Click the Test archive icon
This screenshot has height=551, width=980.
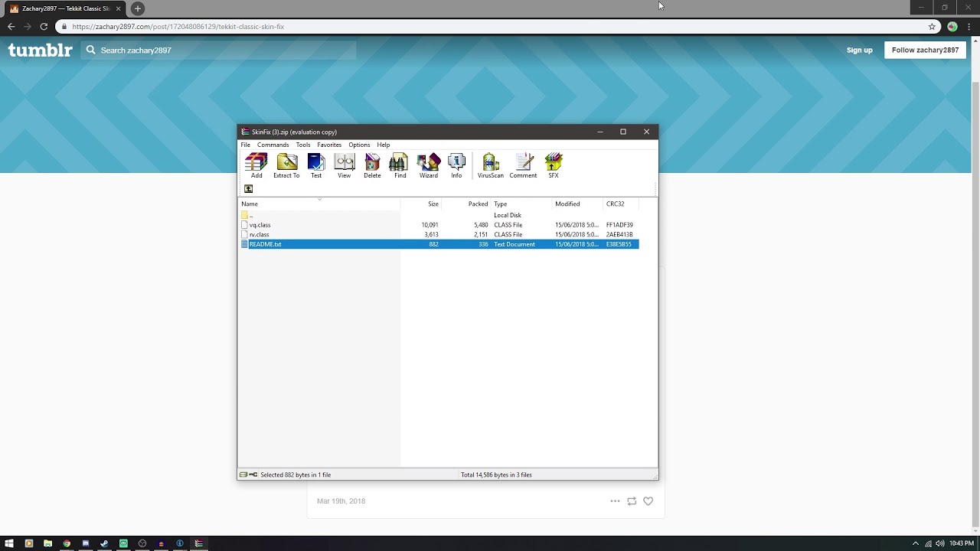click(316, 166)
